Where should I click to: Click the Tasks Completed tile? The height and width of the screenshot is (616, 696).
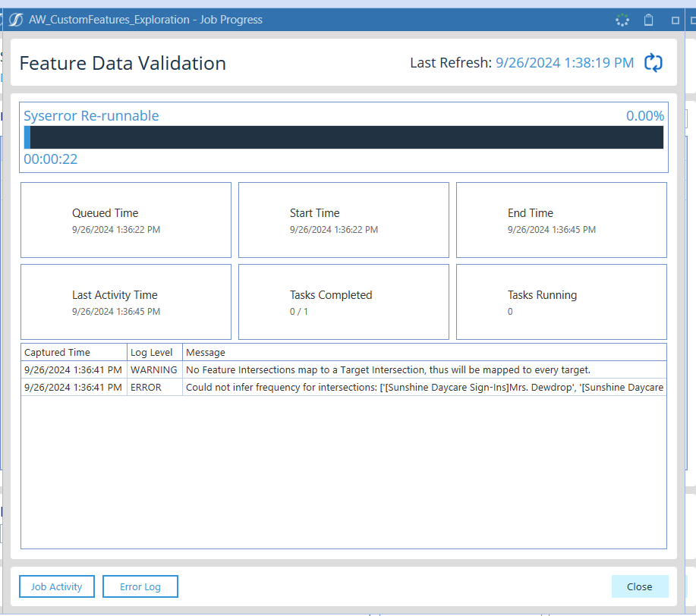pos(343,302)
